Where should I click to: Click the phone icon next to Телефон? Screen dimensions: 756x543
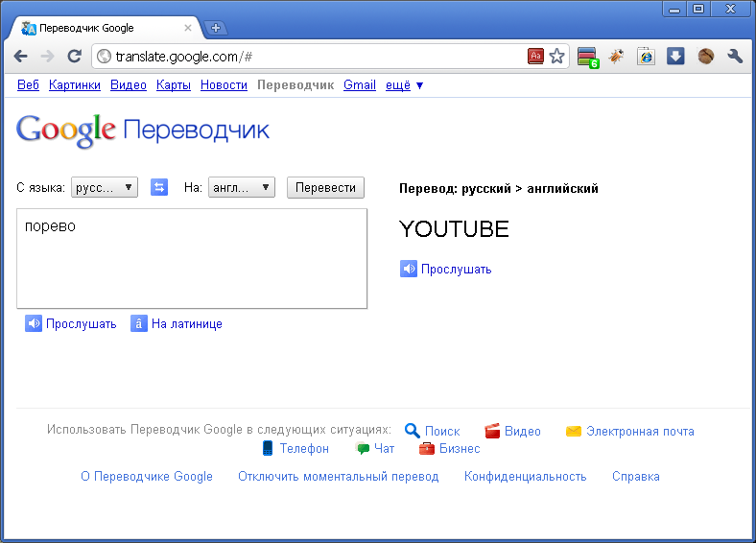tap(268, 448)
